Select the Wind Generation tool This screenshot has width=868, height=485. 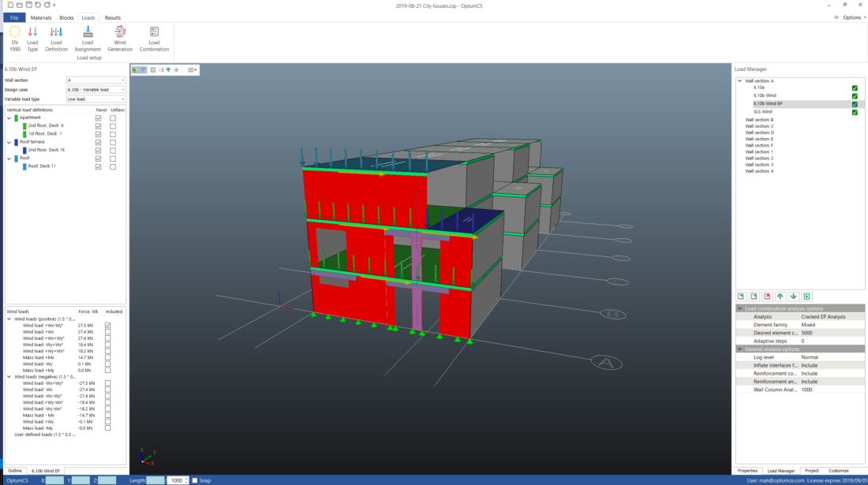click(x=119, y=36)
